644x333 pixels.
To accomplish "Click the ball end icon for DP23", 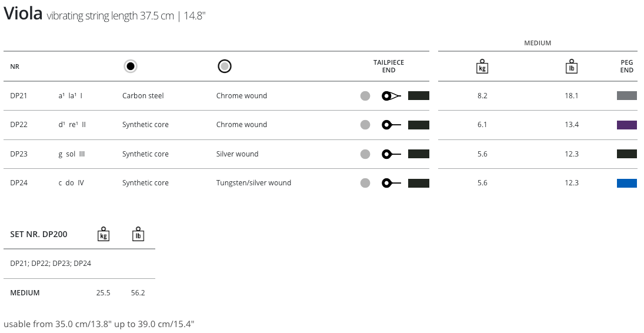I will [x=391, y=154].
